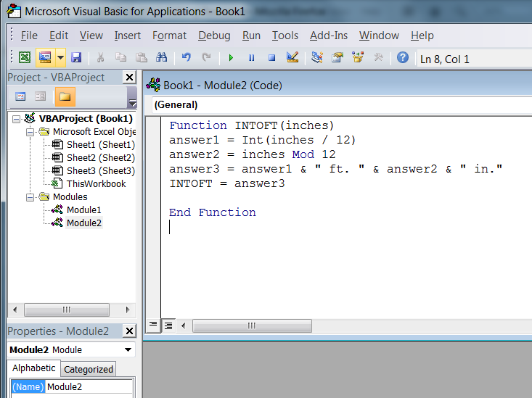This screenshot has height=398, width=532.
Task: Close the Properties - Module2 panel
Action: coord(129,331)
